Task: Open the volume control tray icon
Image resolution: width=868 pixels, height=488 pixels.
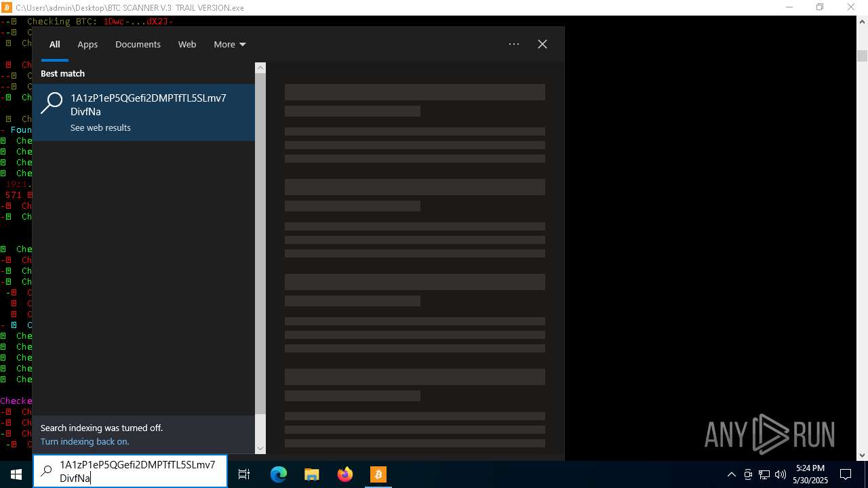Action: click(x=781, y=474)
